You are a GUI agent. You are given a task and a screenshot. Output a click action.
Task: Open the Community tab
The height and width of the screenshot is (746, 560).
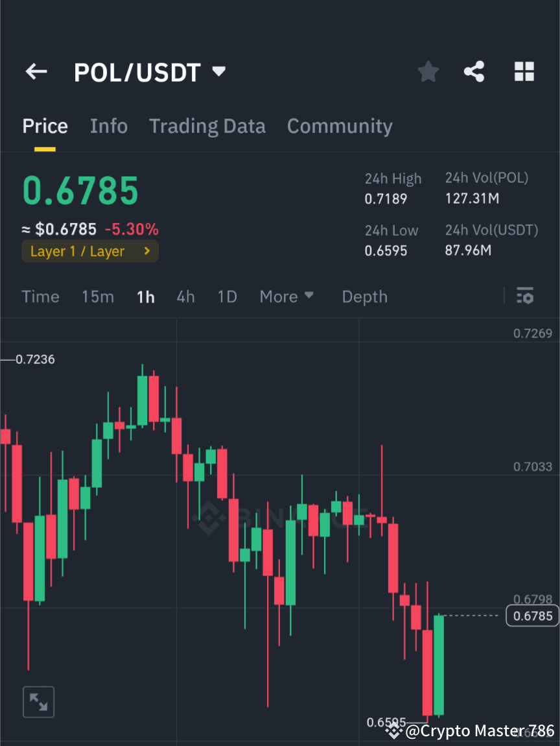[340, 125]
